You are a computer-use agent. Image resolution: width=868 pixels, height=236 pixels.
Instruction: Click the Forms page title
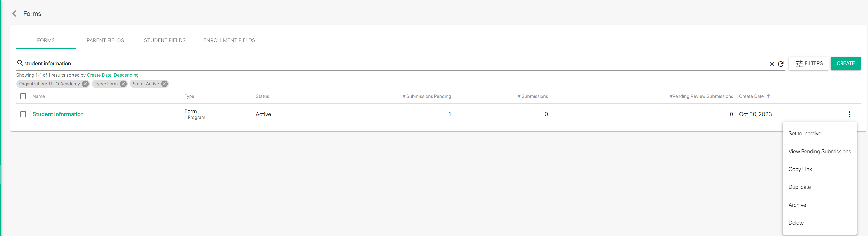[x=32, y=13]
